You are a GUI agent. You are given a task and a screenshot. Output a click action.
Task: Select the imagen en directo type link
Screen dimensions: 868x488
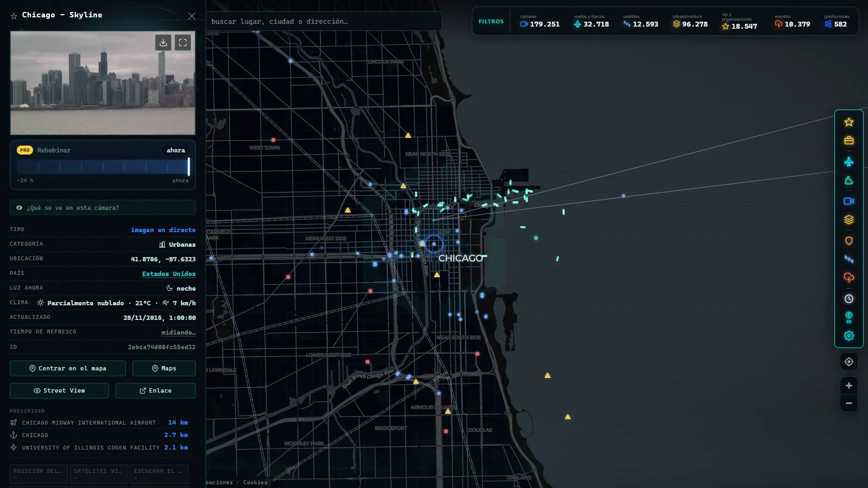[x=163, y=230]
